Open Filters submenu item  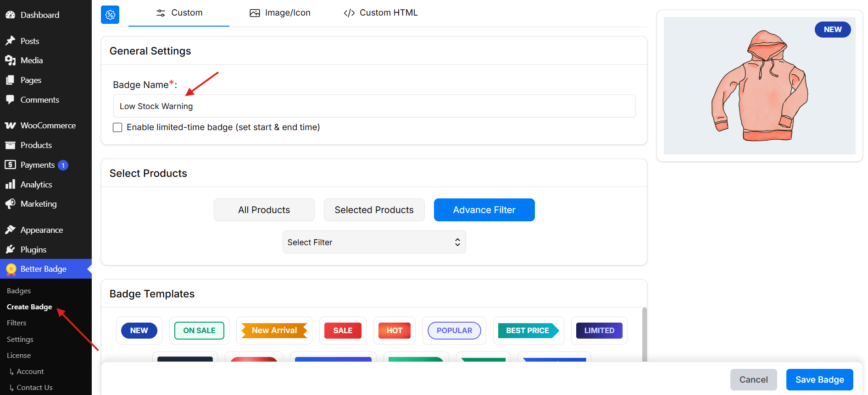pyautogui.click(x=17, y=323)
